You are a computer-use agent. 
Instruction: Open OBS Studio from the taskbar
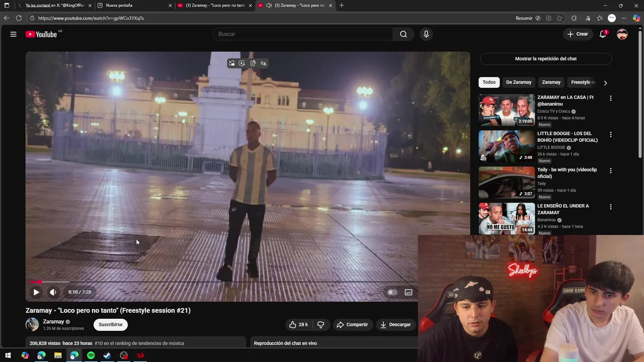click(124, 355)
